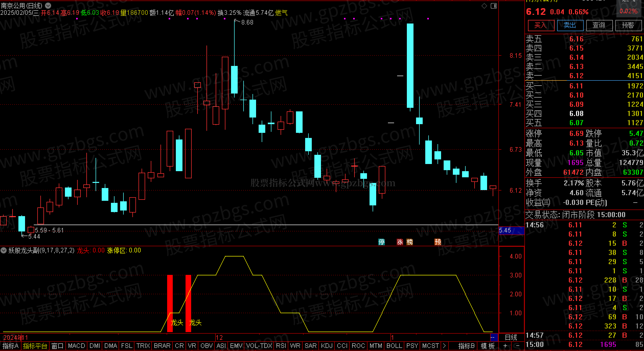Screen dimensions: 644x351
Task: Click the minus zoom-out button at bottom
Action: (518, 346)
